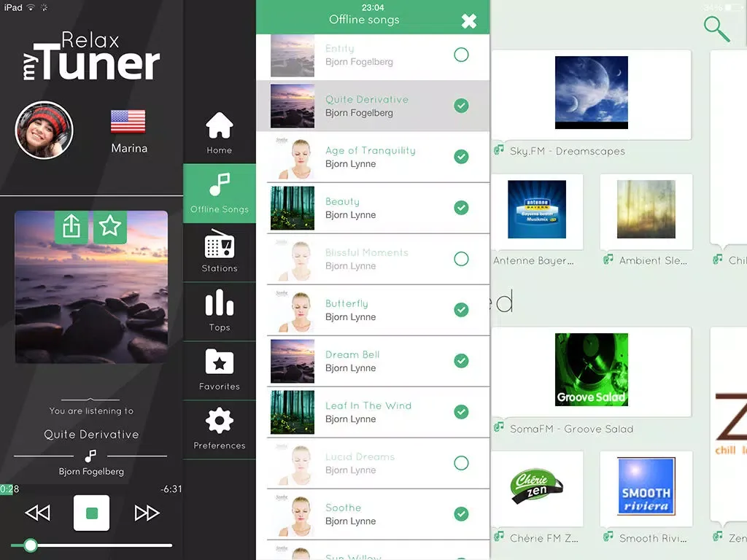Click the music note icon beside Chérie FM Z...

pos(499,537)
